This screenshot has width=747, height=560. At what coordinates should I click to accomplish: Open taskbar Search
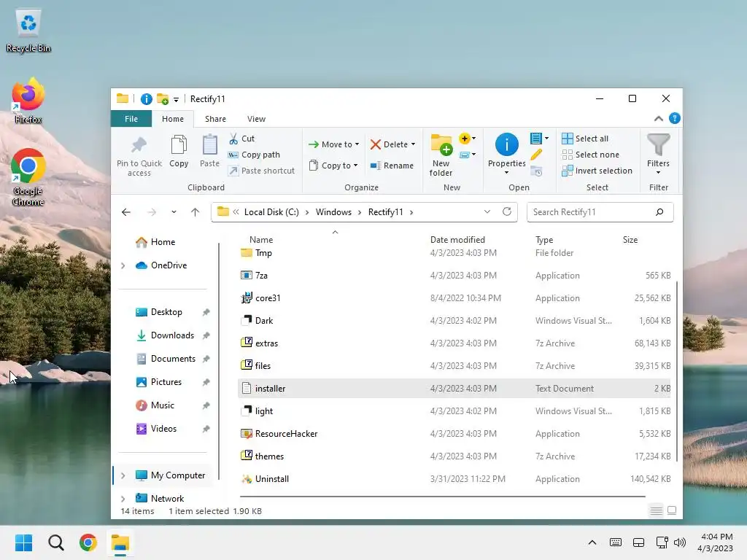[x=55, y=542]
